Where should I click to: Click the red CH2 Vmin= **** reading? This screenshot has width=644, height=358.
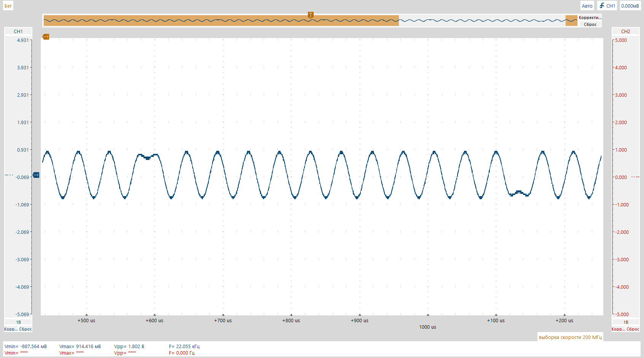coord(16,353)
